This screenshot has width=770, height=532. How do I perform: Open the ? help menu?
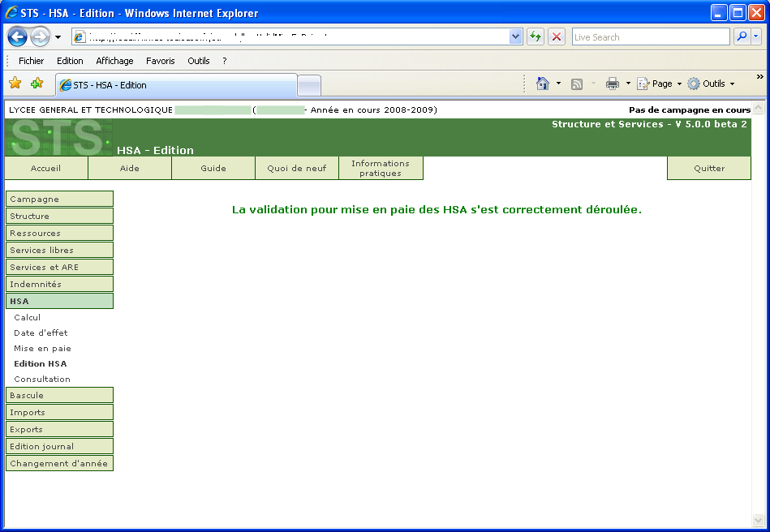pyautogui.click(x=225, y=61)
